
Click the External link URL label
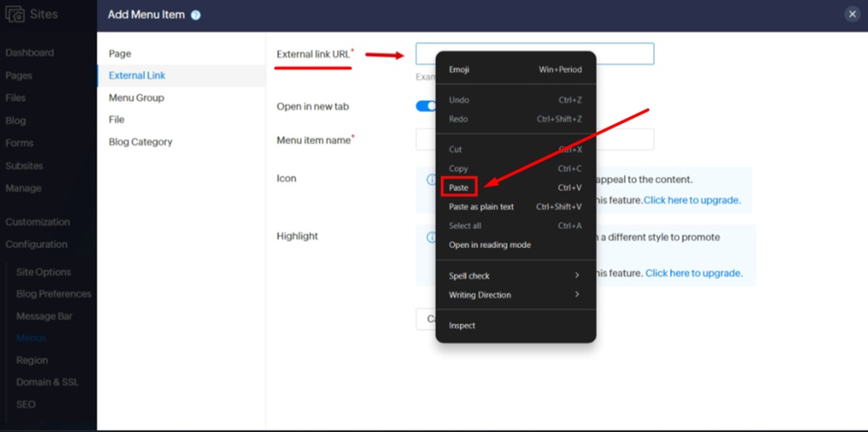[315, 54]
